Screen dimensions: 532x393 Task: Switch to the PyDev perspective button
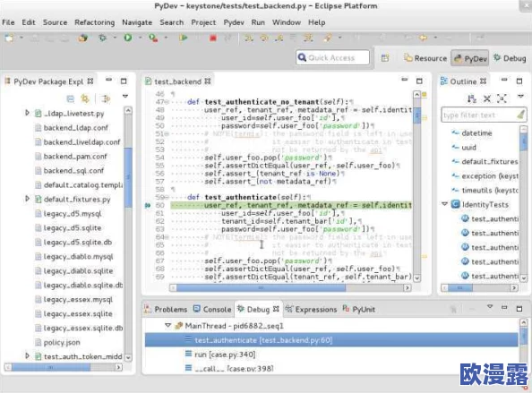[470, 58]
